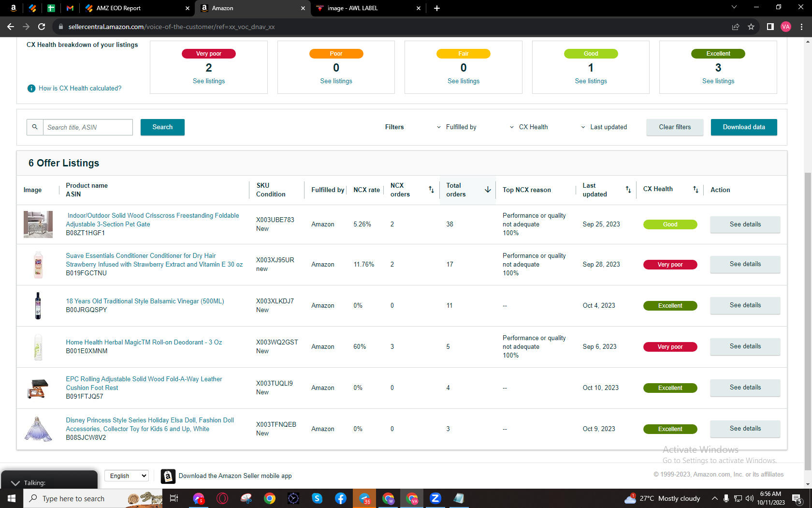812x508 pixels.
Task: Expand the CX Health filter dropdown
Action: click(x=529, y=127)
